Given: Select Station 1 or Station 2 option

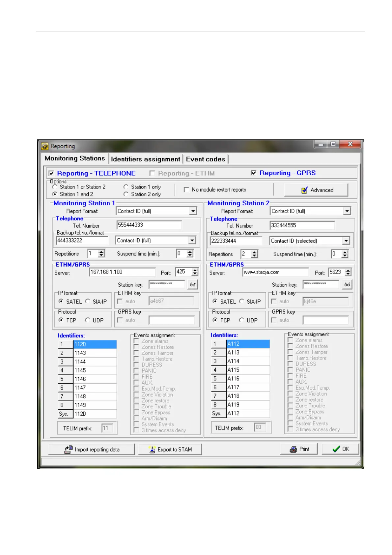Looking at the screenshot, I should [x=55, y=187].
